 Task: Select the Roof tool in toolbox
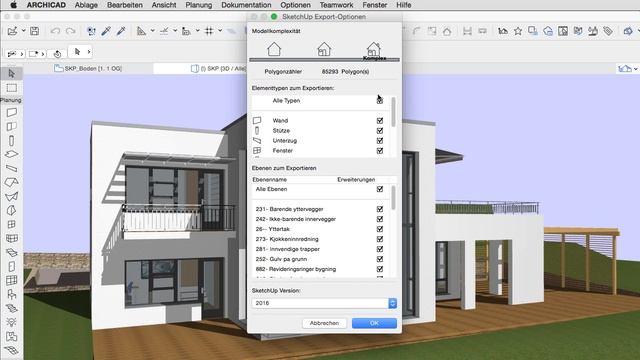coord(11,182)
